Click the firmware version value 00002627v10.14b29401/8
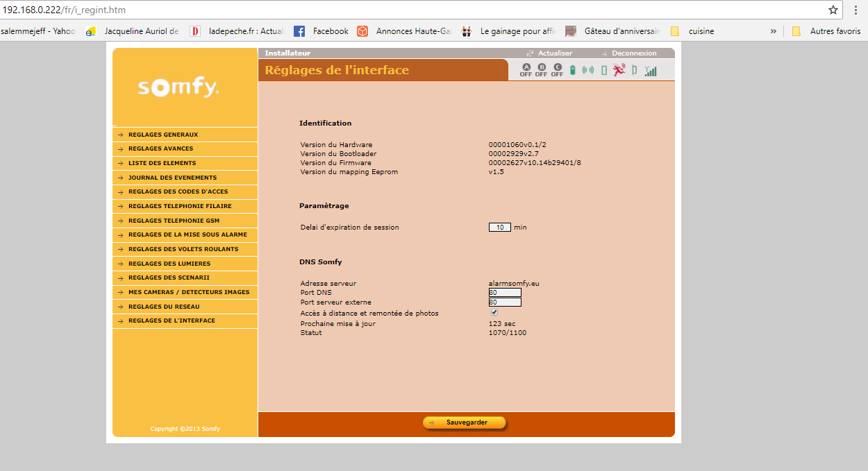The width and height of the screenshot is (868, 471). [535, 163]
